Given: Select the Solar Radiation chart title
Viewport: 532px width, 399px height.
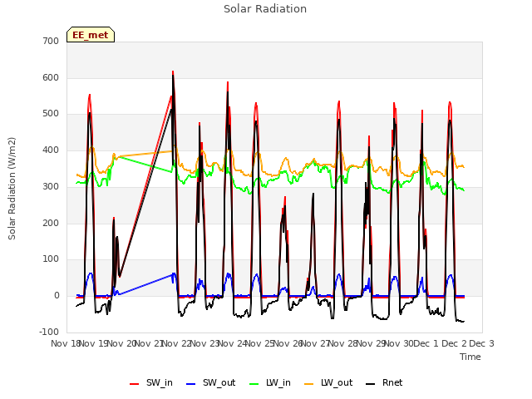Looking at the screenshot, I should coord(265,9).
